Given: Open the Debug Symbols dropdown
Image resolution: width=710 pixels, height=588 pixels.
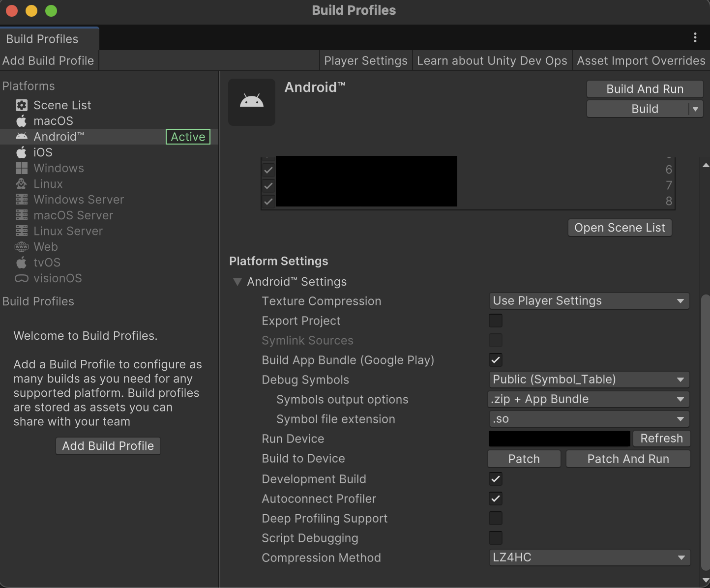Looking at the screenshot, I should coord(589,380).
